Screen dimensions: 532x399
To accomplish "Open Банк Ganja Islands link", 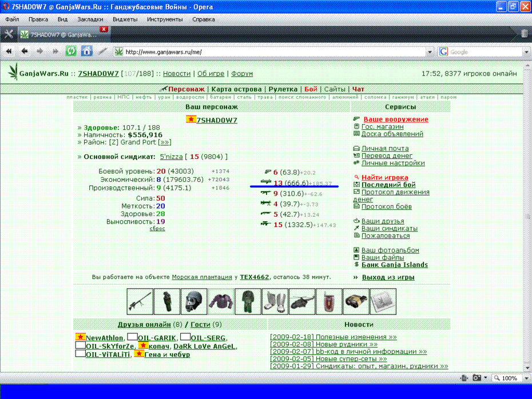I will point(395,265).
